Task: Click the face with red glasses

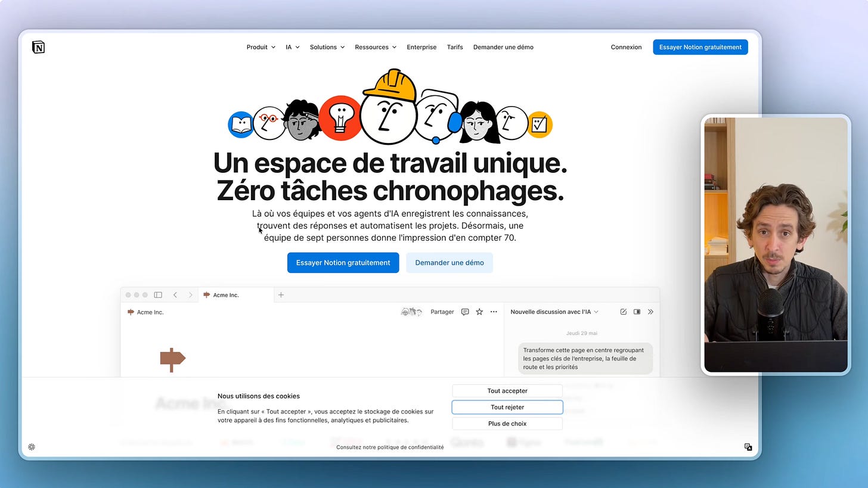Action: tap(269, 123)
